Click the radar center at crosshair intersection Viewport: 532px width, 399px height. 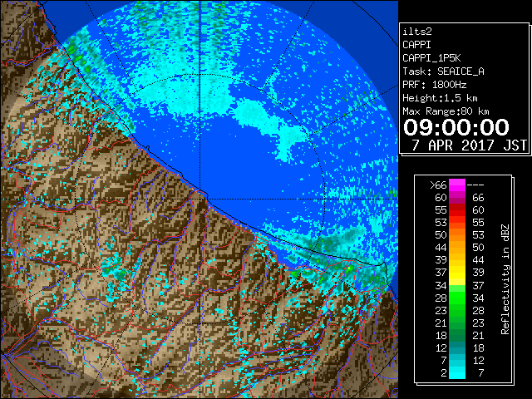click(x=200, y=199)
